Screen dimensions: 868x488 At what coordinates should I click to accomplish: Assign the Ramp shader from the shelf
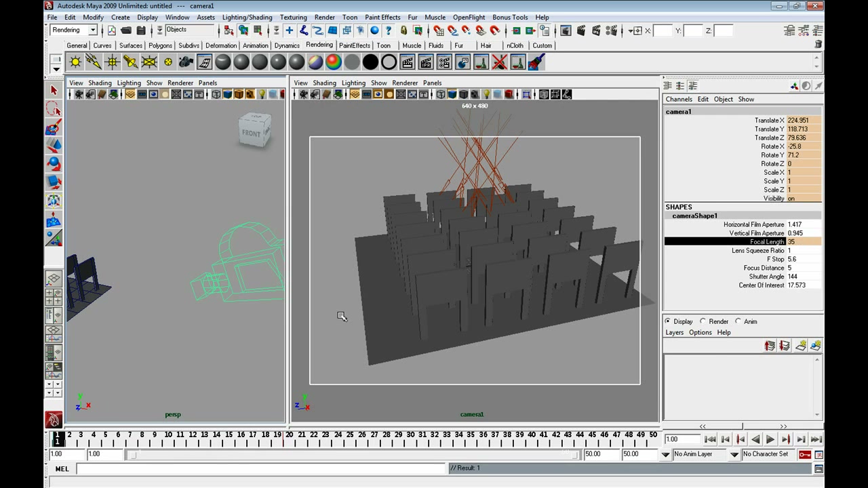click(334, 62)
